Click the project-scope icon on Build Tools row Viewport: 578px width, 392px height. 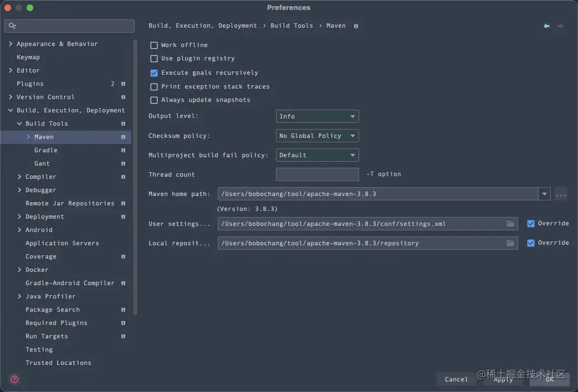[x=123, y=123]
